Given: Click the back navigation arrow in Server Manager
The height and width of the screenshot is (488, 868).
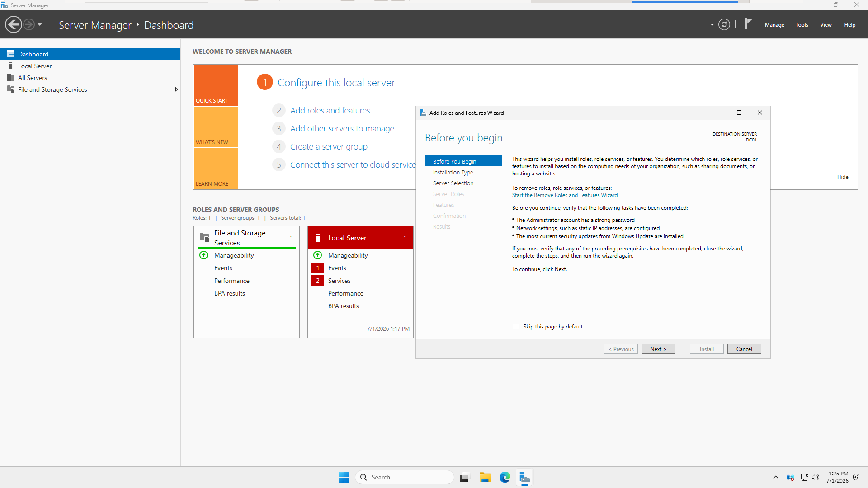Looking at the screenshot, I should click(x=14, y=24).
